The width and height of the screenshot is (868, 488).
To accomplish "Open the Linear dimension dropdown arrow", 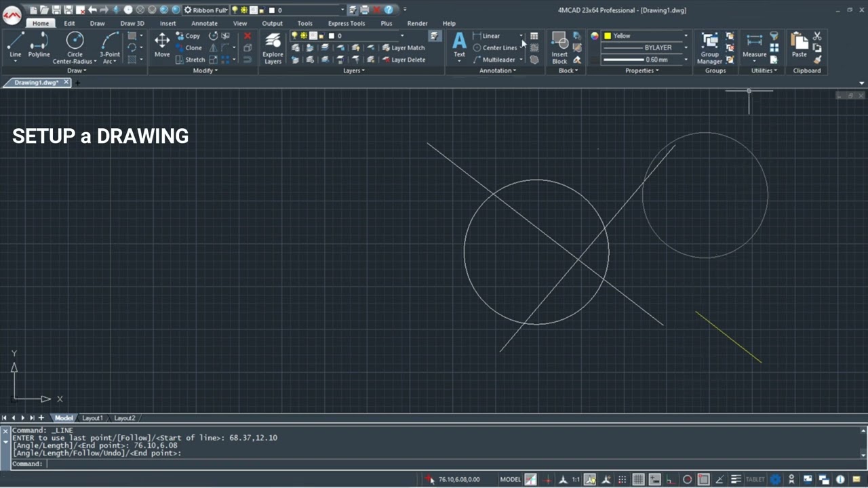I will coord(521,36).
